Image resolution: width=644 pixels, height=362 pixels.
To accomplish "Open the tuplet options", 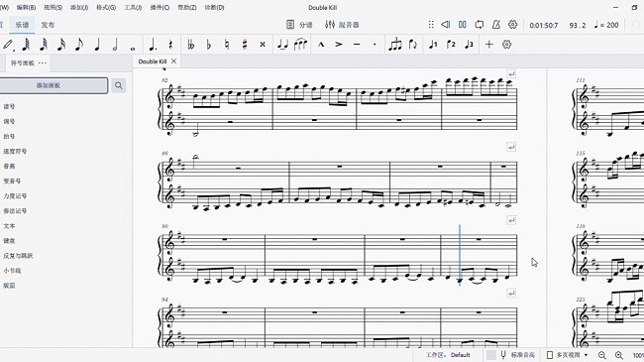I will (x=395, y=45).
